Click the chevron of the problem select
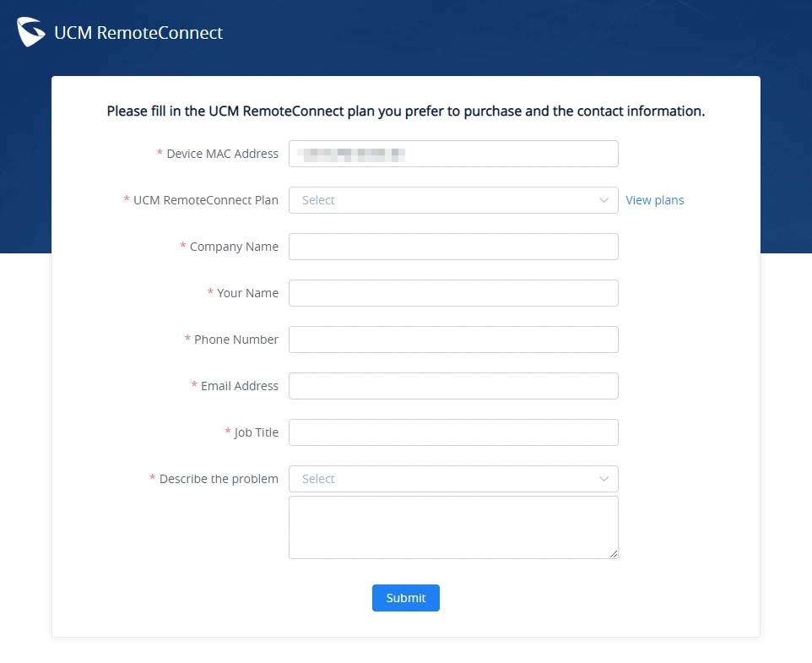Image resolution: width=812 pixels, height=663 pixels. (x=604, y=479)
